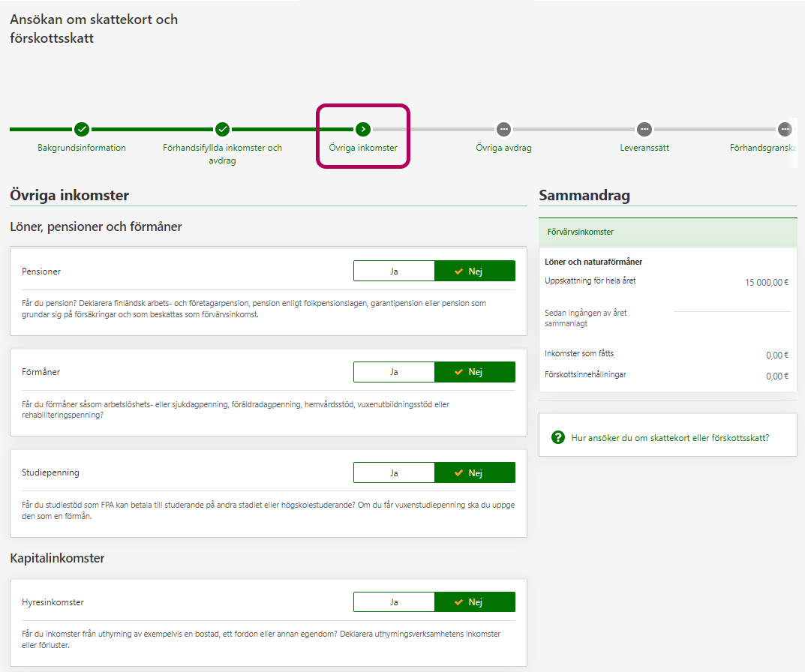Click the Övriga avdrag step circle icon
805x672 pixels.
[x=503, y=129]
